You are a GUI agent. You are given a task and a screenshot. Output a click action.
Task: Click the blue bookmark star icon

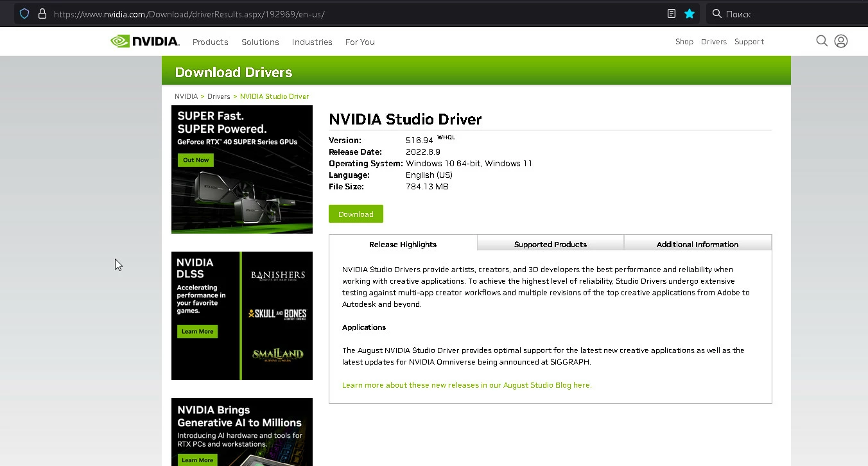690,13
